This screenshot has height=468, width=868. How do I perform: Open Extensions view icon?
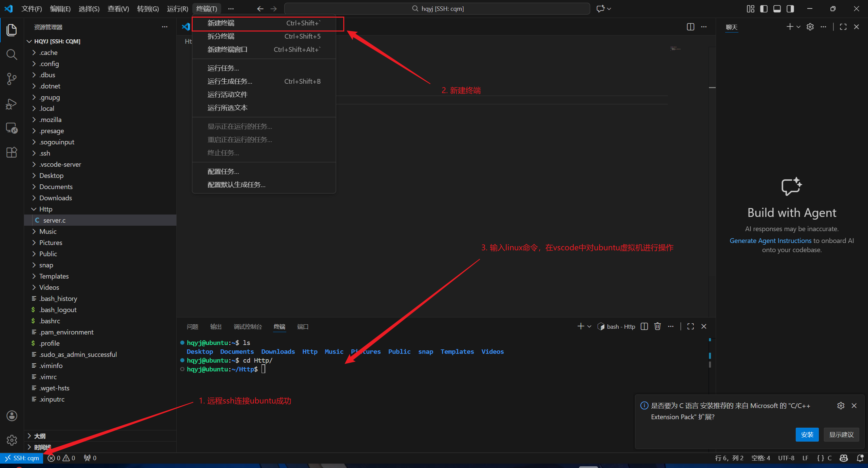[x=12, y=152]
